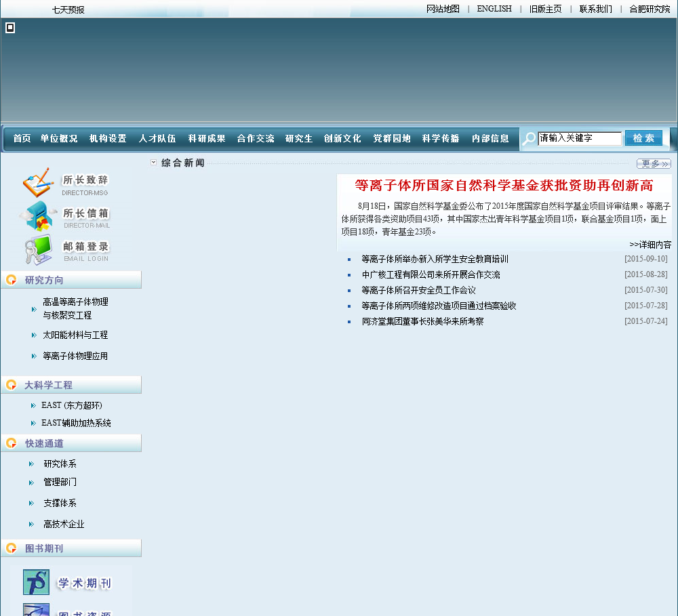Open news 同济堂集团董事长张美华来所考察
The width and height of the screenshot is (678, 616).
click(x=423, y=321)
